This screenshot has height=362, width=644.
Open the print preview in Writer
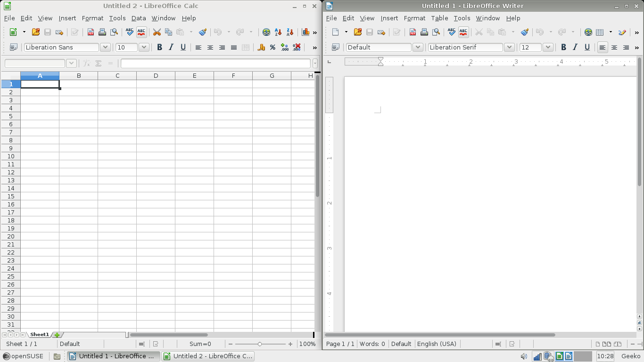pos(436,32)
